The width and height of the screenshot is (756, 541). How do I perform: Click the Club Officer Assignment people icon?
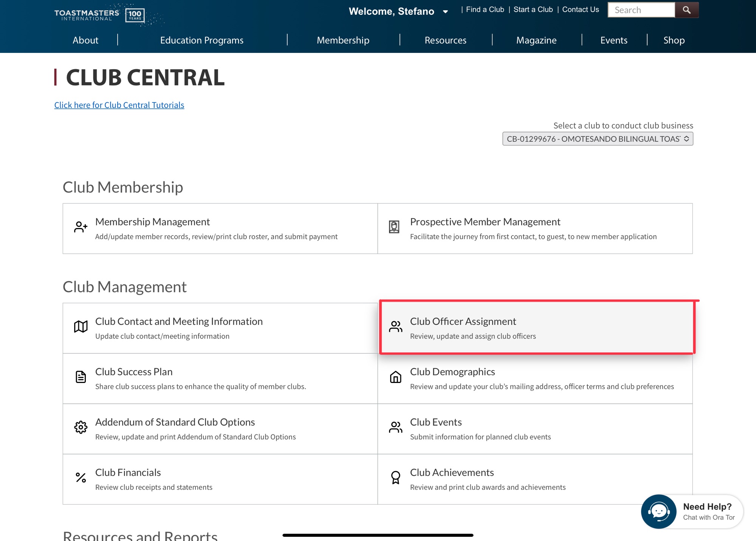pos(395,326)
